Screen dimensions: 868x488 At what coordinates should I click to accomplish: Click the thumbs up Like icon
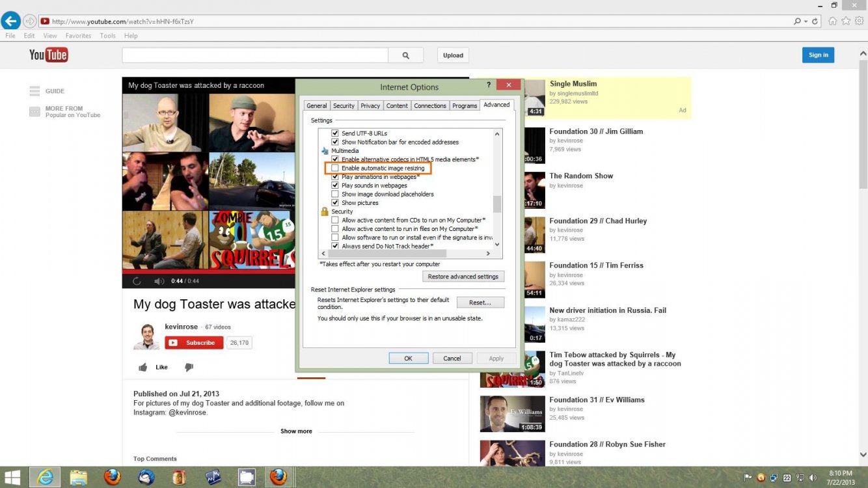point(143,367)
